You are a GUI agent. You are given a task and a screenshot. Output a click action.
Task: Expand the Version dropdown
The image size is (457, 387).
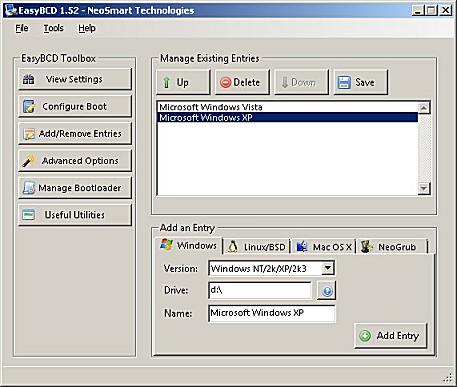coord(328,268)
